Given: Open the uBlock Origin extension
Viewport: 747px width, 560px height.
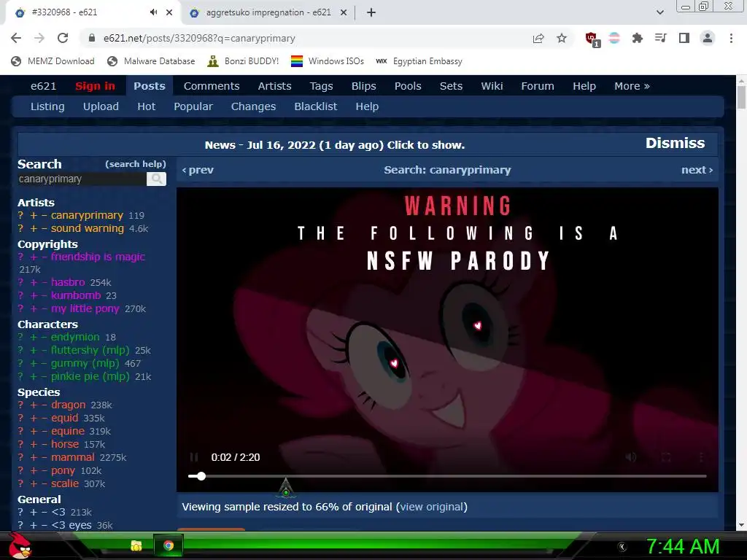Looking at the screenshot, I should pyautogui.click(x=592, y=39).
